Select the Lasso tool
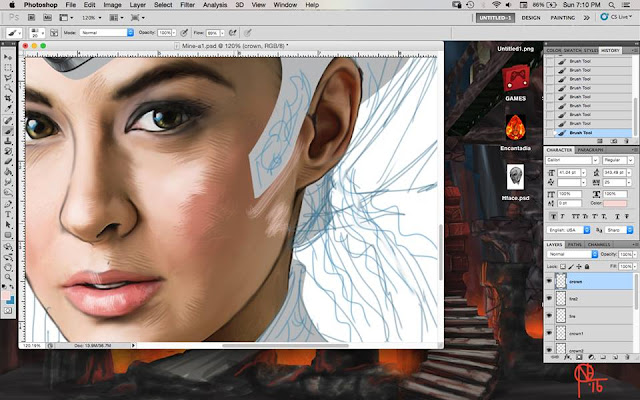Viewport: 640px width, 400px height. (8, 78)
